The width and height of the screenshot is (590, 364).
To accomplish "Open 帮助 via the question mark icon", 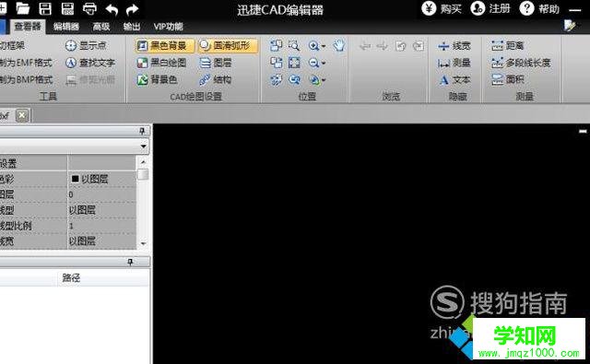I will tap(526, 8).
